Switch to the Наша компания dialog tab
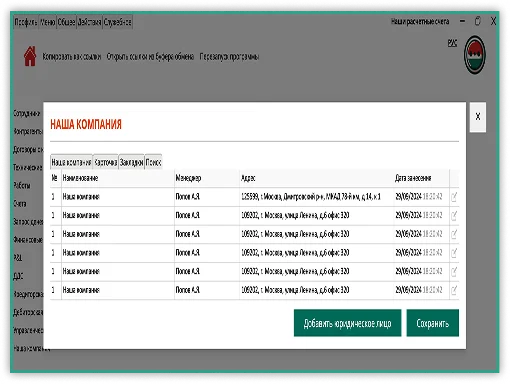 point(71,162)
